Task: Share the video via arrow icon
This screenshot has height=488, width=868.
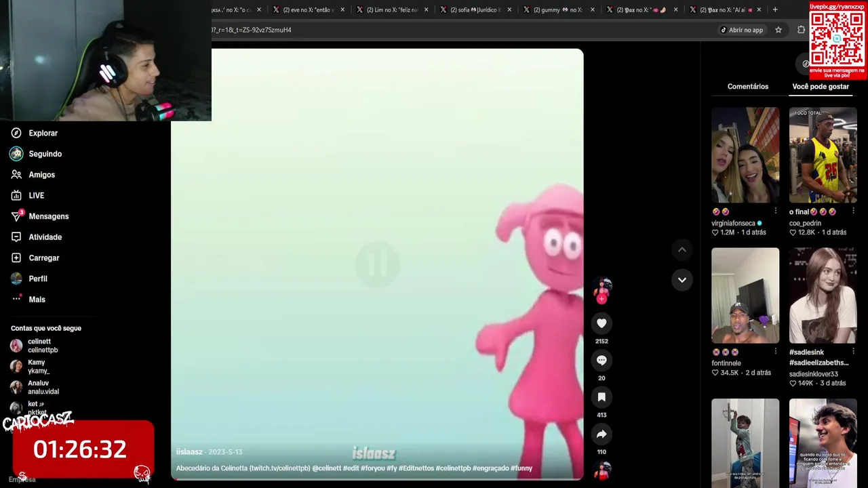Action: tap(601, 434)
